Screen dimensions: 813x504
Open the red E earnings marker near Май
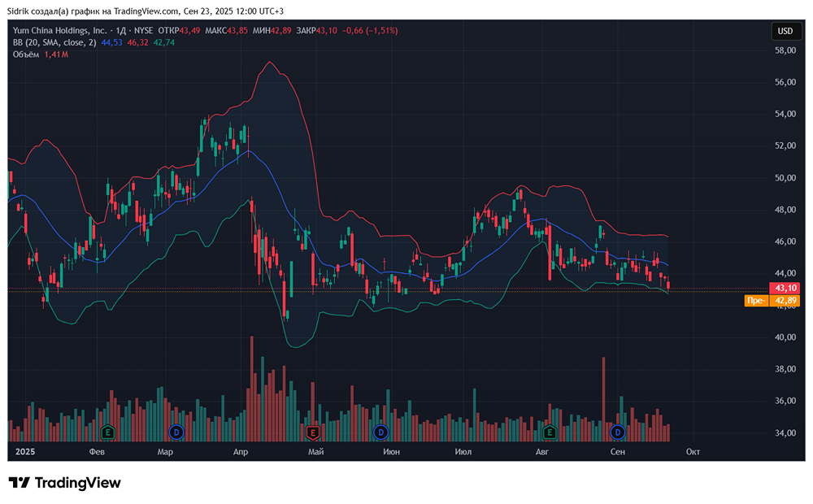(x=312, y=432)
